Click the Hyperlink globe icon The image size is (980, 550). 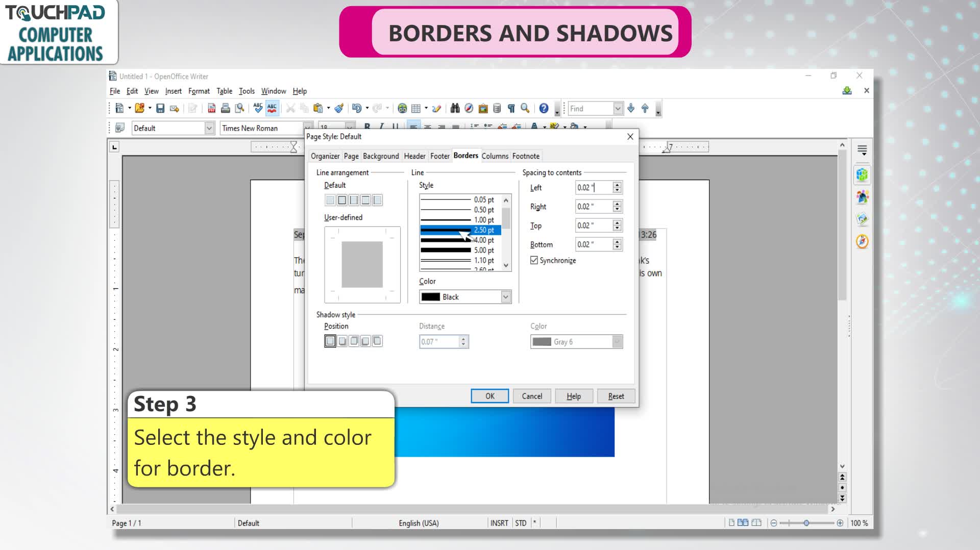(402, 108)
